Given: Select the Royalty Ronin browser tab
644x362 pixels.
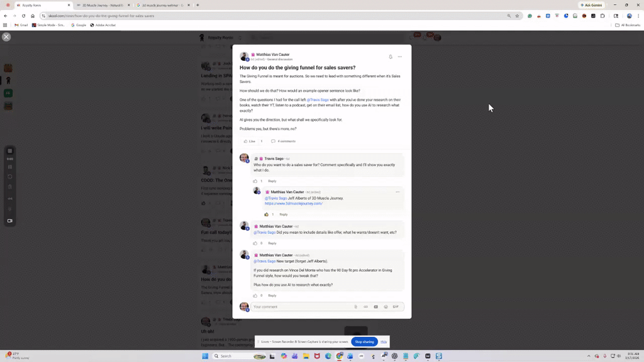Looking at the screenshot, I should 43,5.
